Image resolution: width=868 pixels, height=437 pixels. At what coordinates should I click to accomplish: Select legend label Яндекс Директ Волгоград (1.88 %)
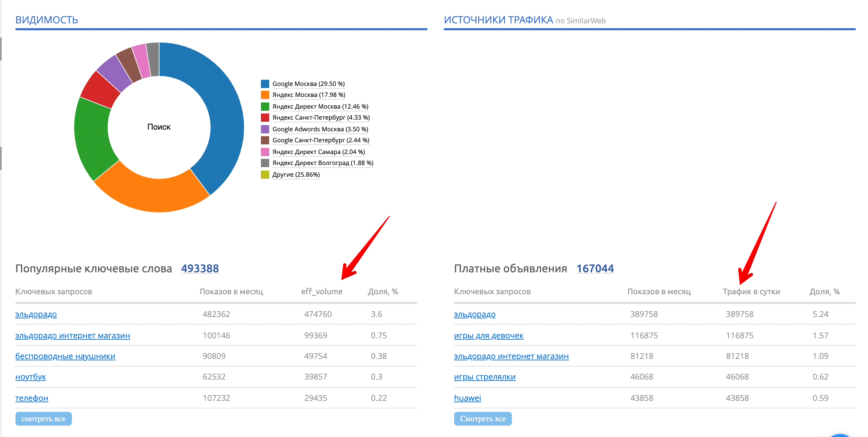pyautogui.click(x=323, y=163)
